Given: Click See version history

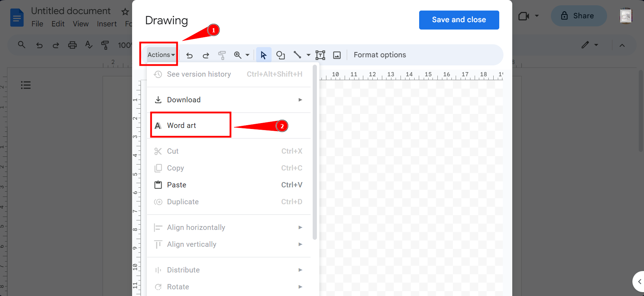Looking at the screenshot, I should (x=229, y=74).
